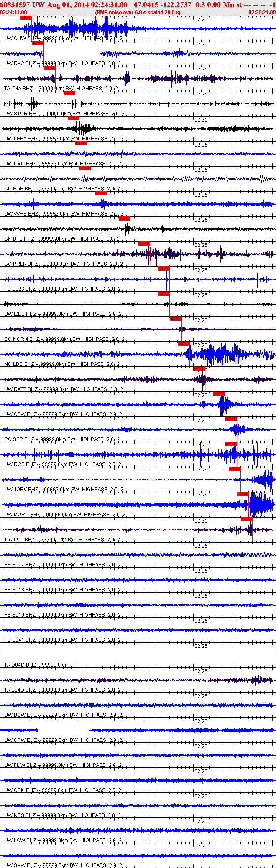Click the 'UW LEBA HHZ' station label
The width and height of the screenshot is (276, 868).
(x=21, y=139)
